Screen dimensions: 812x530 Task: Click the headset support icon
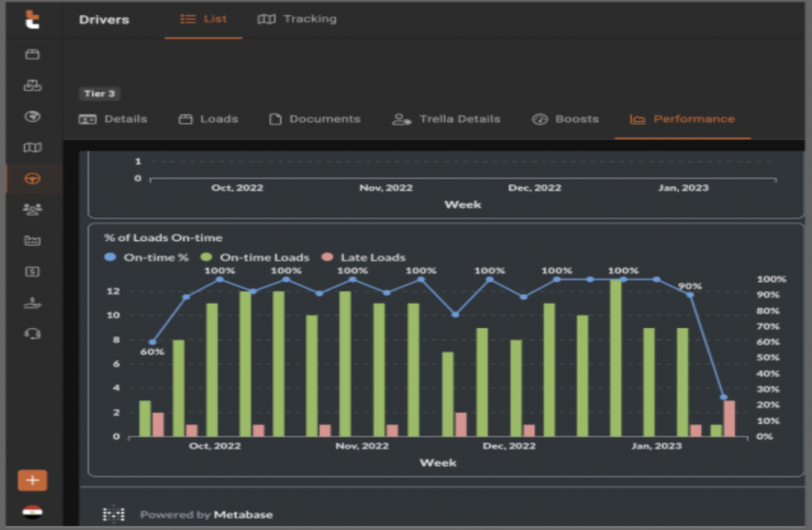click(32, 333)
